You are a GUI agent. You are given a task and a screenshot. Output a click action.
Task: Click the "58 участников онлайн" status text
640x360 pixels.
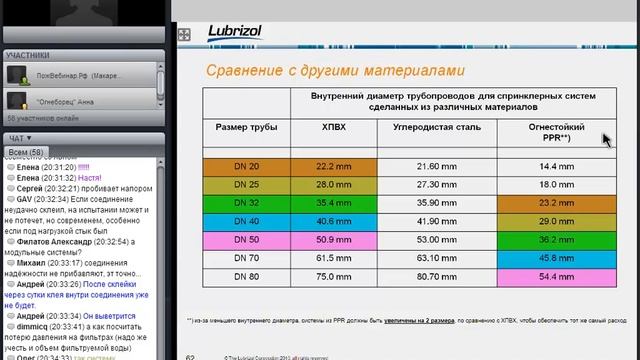43,118
